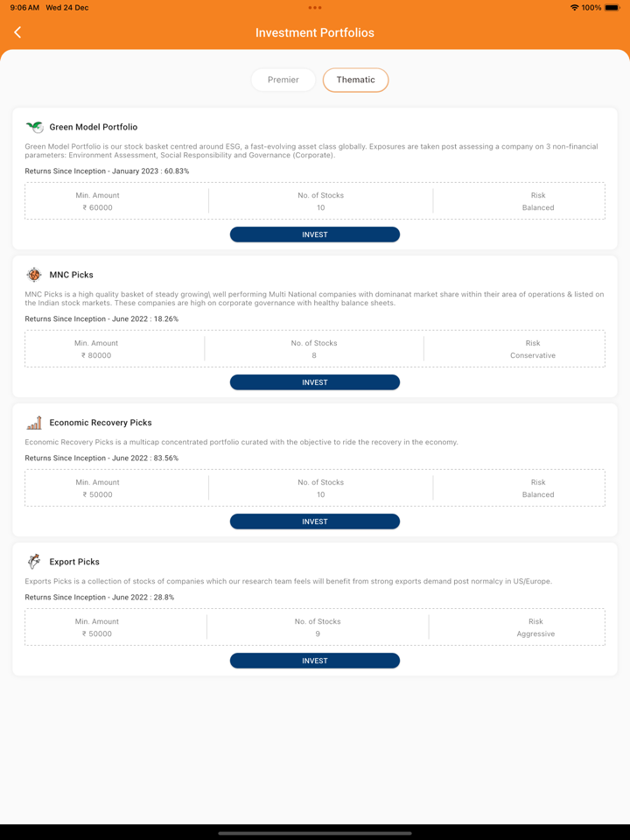Tap the Economic Recovery Picks chart icon
Image resolution: width=630 pixels, height=840 pixels.
click(x=34, y=423)
